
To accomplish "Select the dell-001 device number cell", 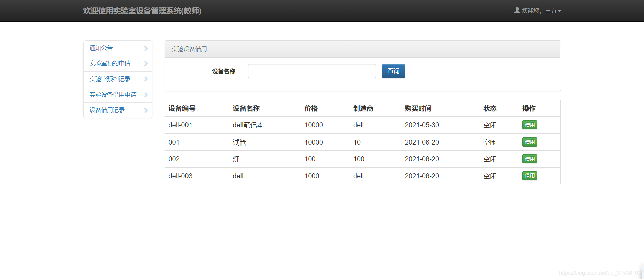I will (x=197, y=125).
